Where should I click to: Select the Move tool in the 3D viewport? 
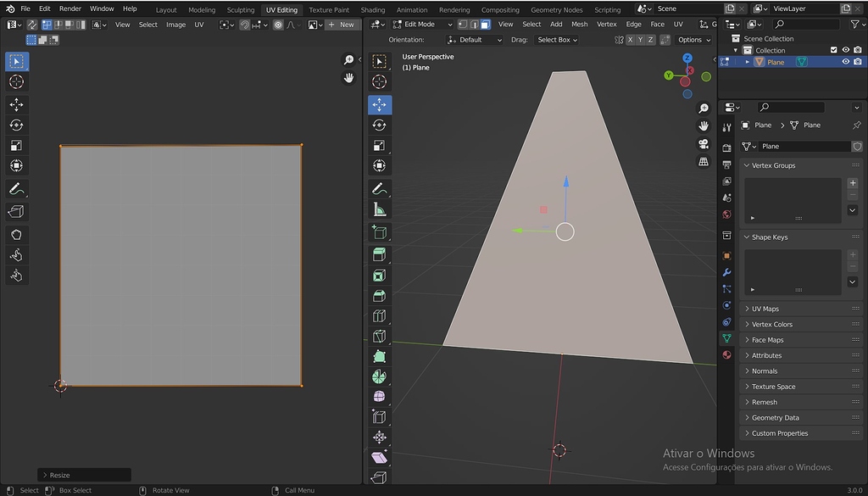click(379, 103)
